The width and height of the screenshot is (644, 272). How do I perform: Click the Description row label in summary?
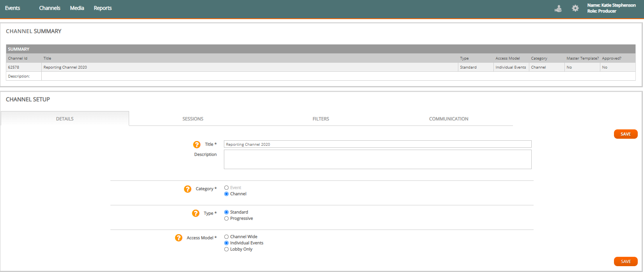(x=19, y=76)
